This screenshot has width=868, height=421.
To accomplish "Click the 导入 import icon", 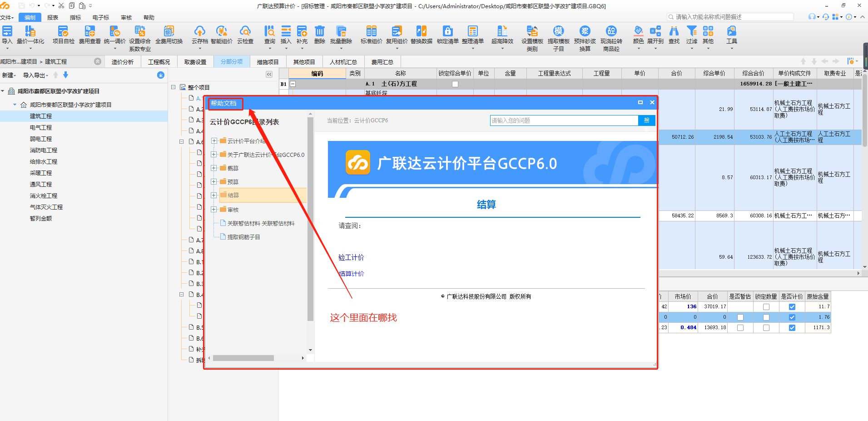I will coord(7,31).
